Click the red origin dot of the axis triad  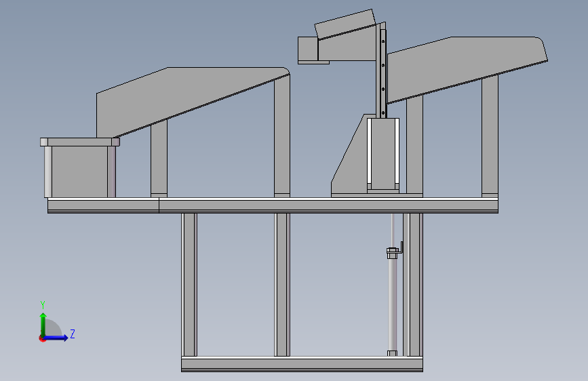42,339
